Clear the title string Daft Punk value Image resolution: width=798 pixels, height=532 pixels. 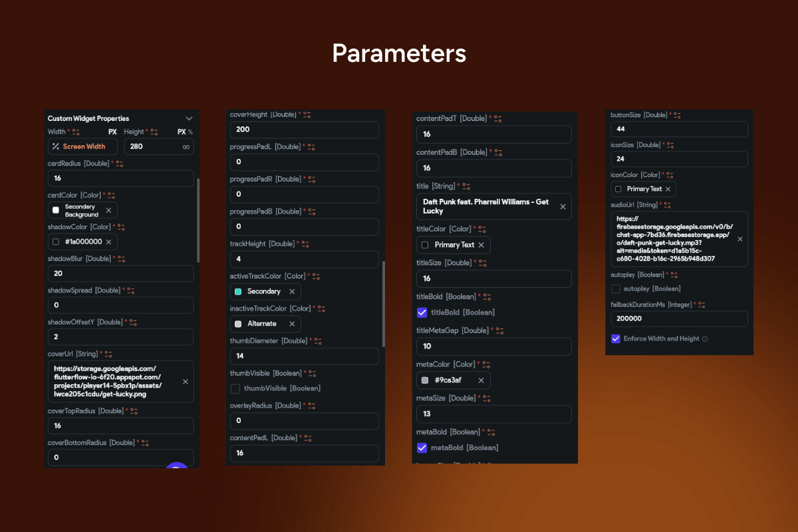tap(563, 207)
